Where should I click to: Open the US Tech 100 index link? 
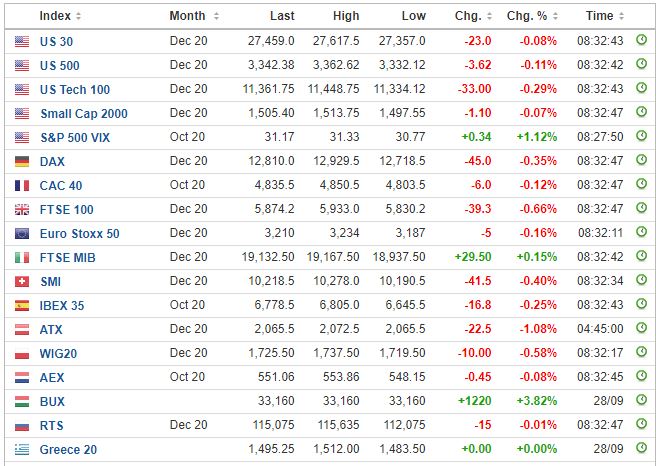(x=75, y=90)
